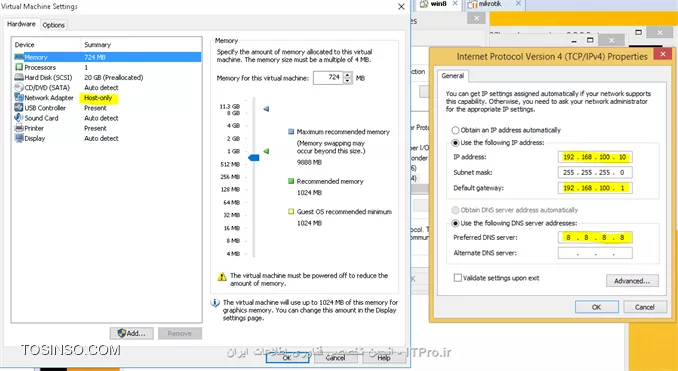Decrease memory with the down stepper arrow
The width and height of the screenshot is (678, 371).
pos(348,81)
